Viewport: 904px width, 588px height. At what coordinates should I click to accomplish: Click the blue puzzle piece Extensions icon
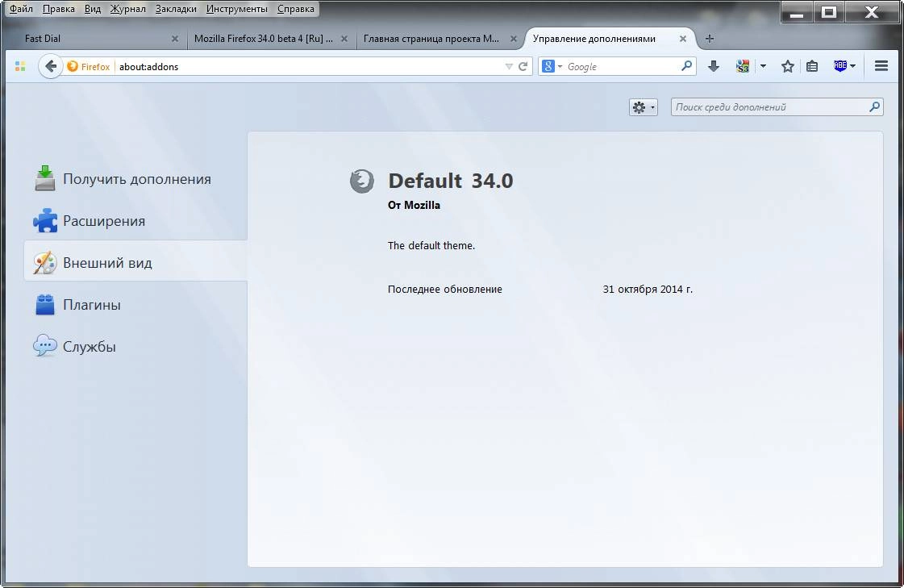[45, 221]
